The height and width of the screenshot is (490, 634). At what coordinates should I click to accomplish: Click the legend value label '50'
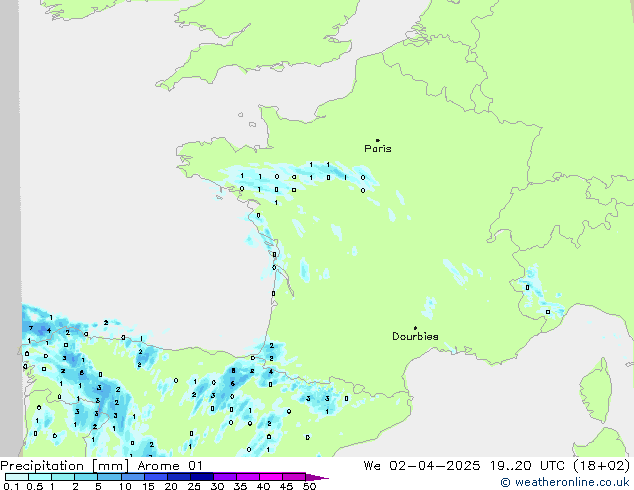click(x=309, y=486)
